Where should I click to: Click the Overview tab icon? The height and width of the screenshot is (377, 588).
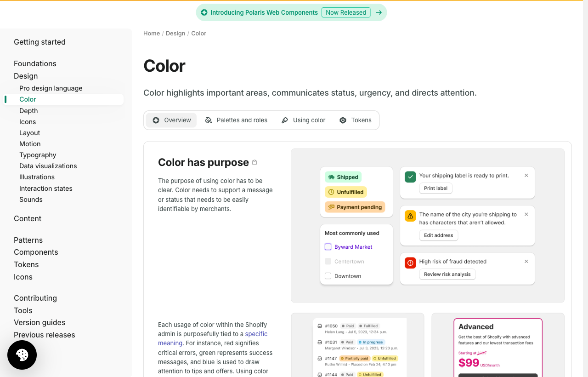click(x=156, y=120)
